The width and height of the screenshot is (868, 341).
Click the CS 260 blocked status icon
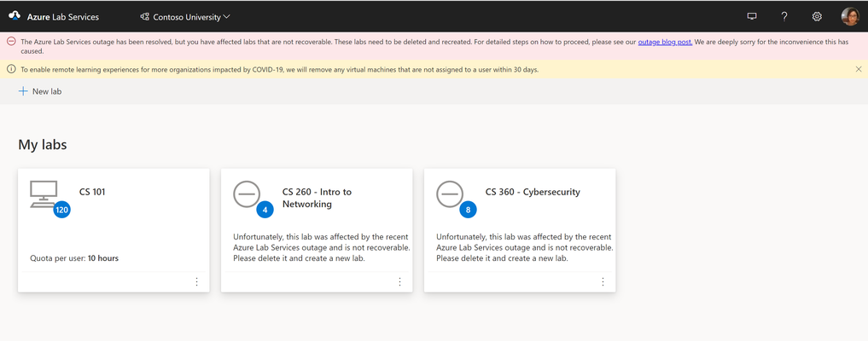coord(247,194)
